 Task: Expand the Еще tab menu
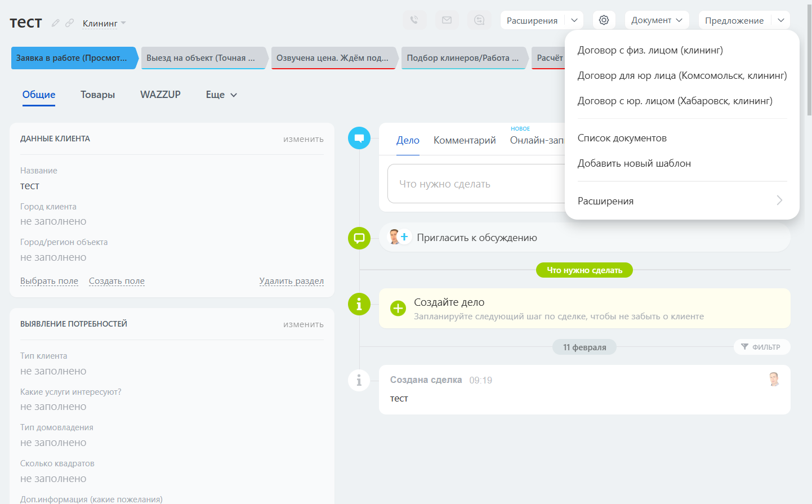(x=221, y=95)
